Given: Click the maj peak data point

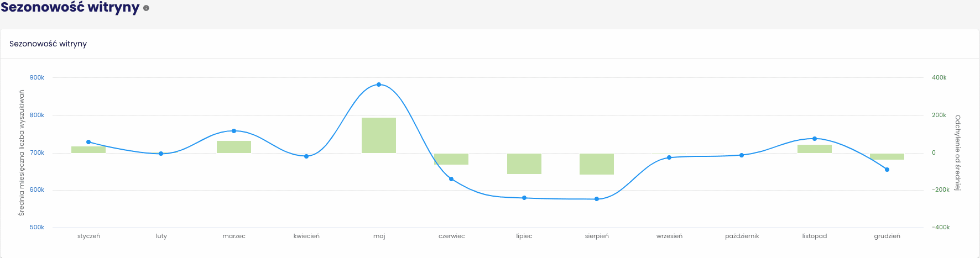Looking at the screenshot, I should 379,85.
